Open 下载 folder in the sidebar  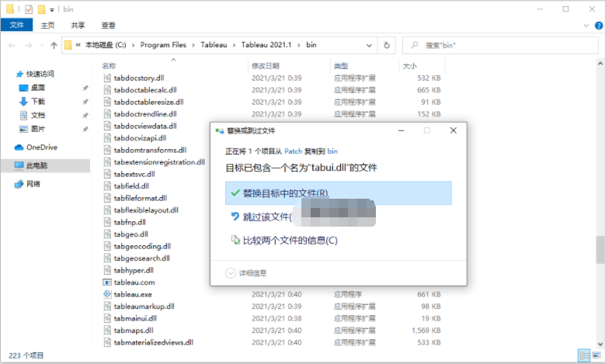pyautogui.click(x=37, y=102)
